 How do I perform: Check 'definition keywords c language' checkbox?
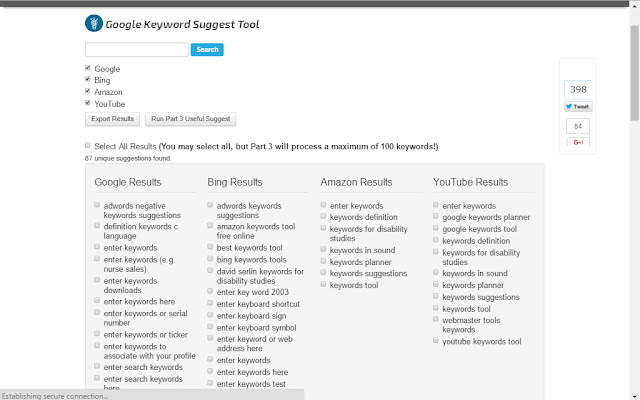97,225
